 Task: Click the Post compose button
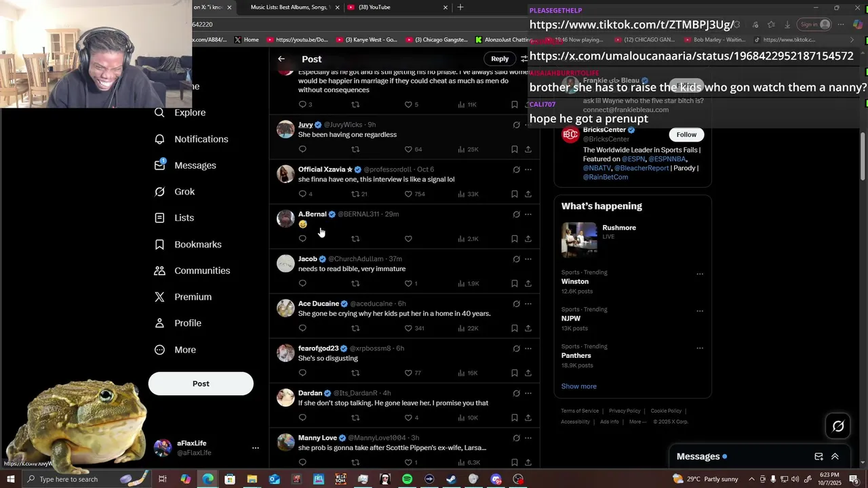pos(201,384)
